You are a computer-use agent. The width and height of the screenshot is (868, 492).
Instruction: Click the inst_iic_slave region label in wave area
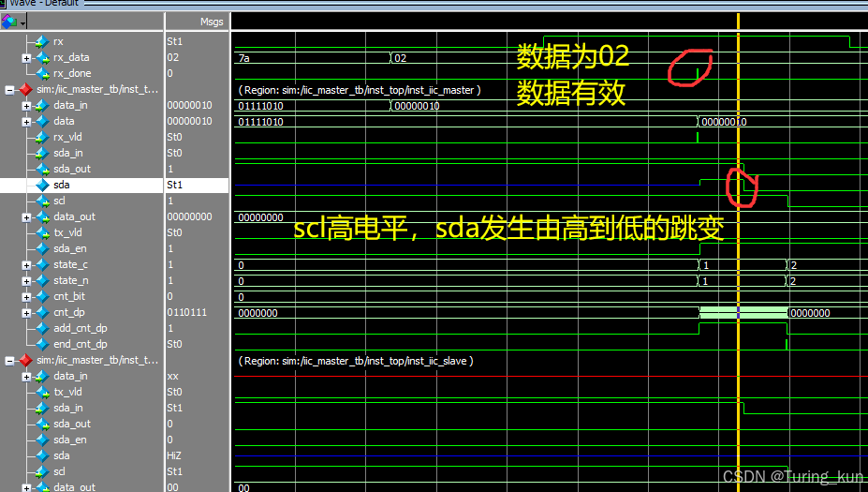(x=356, y=361)
